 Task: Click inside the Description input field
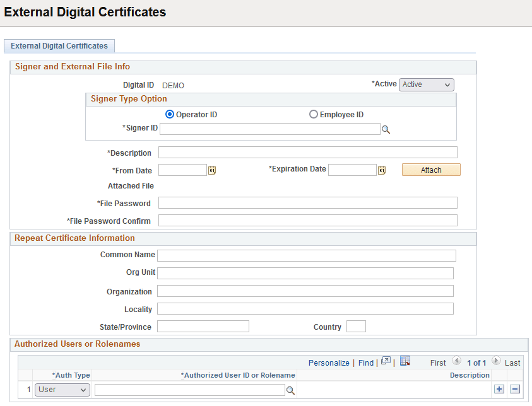coord(308,152)
